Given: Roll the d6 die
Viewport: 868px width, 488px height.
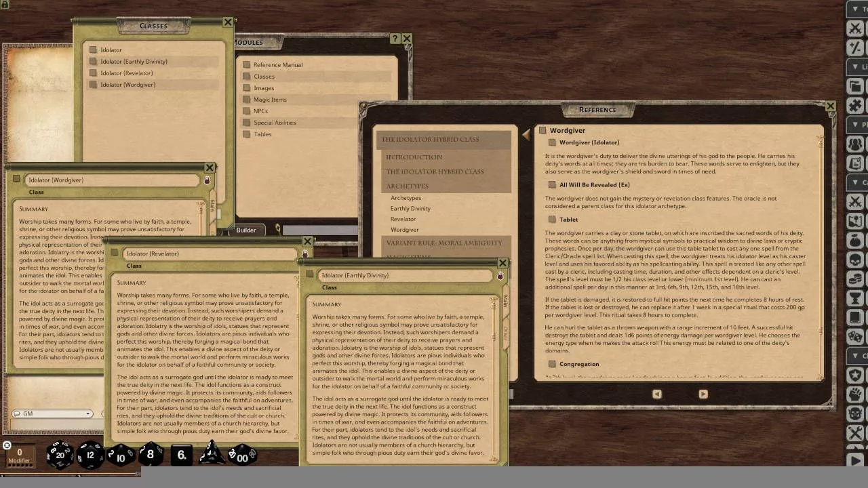Looking at the screenshot, I should coord(181,455).
